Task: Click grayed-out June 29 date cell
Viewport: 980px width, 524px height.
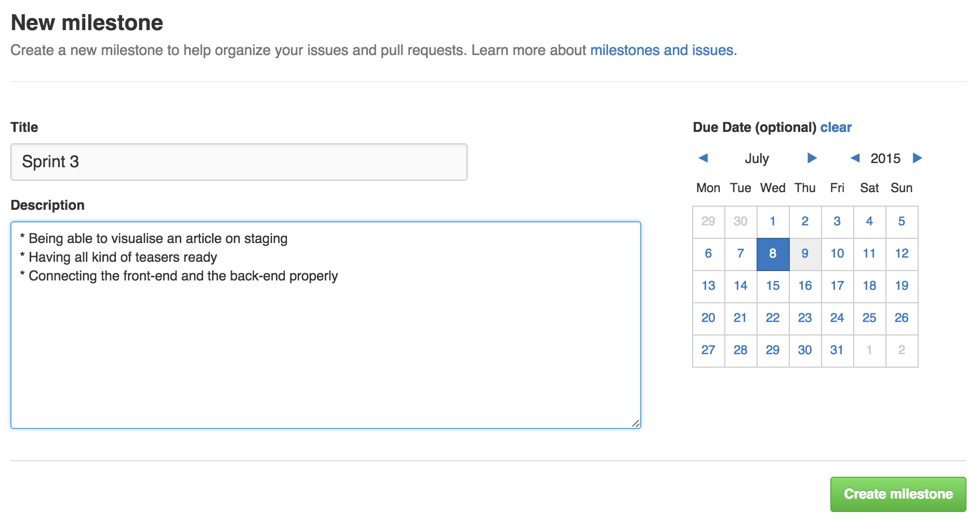Action: pos(708,222)
